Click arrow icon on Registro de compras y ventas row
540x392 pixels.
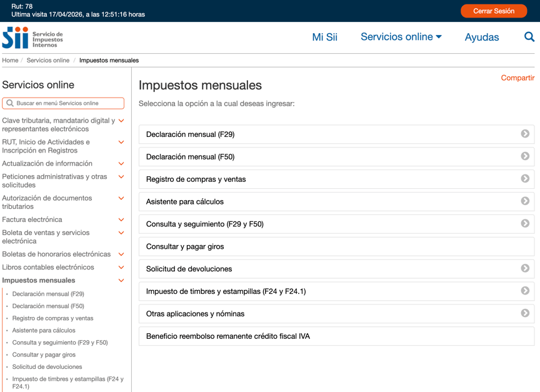tap(525, 179)
